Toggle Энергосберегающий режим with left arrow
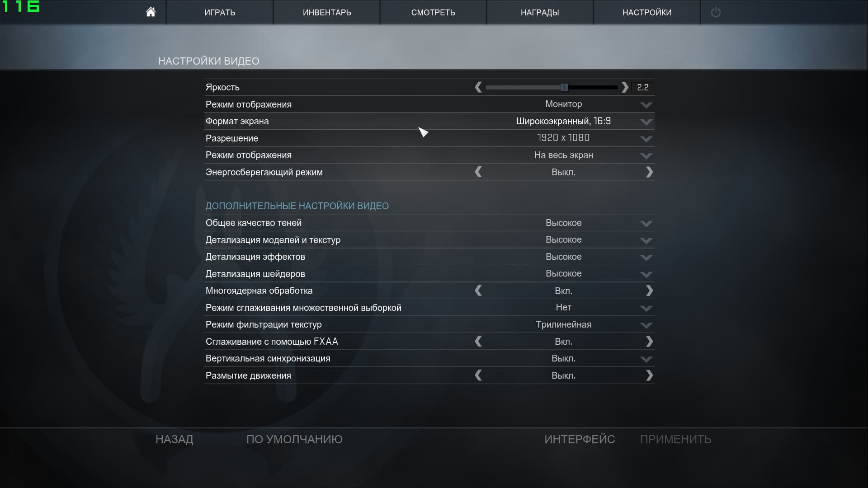The image size is (868, 488). (478, 172)
